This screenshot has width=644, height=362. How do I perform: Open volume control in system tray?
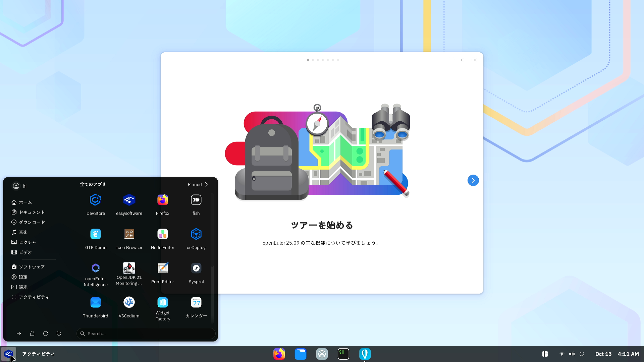click(x=572, y=354)
